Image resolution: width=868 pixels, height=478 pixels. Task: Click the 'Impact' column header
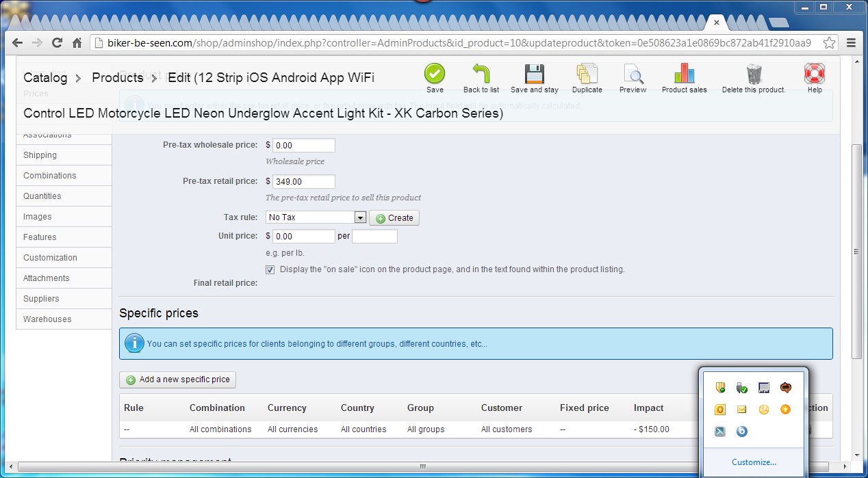(649, 408)
